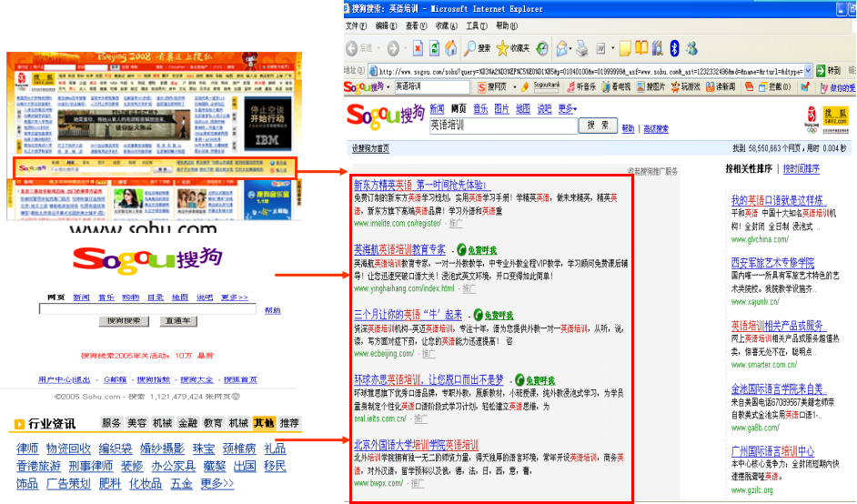
Task: Open 收藏夹 favorites star icon
Action: click(x=513, y=48)
